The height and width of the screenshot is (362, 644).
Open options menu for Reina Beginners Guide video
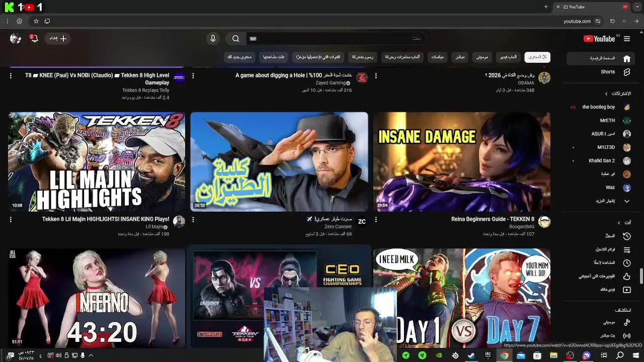376,220
